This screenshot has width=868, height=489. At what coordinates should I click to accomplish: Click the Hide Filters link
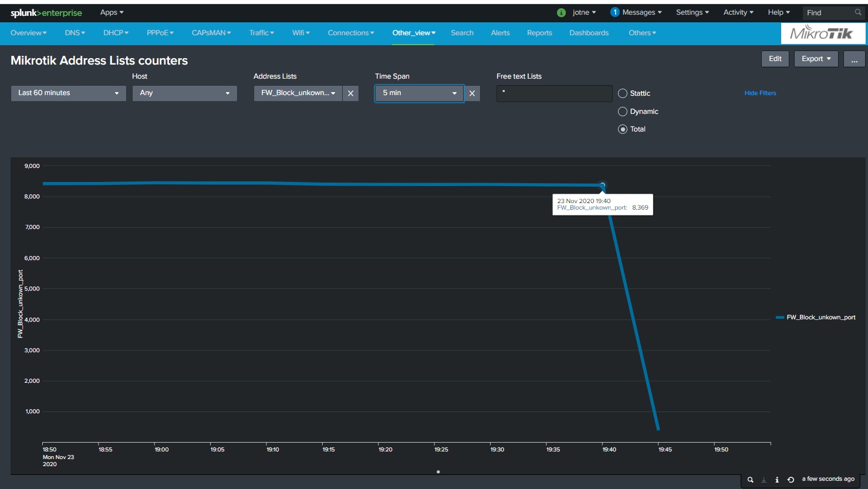pos(760,93)
